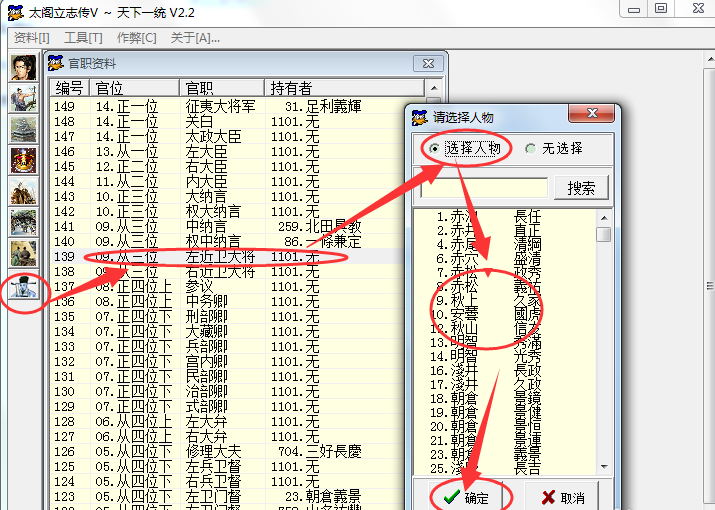Click the character list scrollbar down arrow
The image size is (715, 510).
click(x=604, y=470)
